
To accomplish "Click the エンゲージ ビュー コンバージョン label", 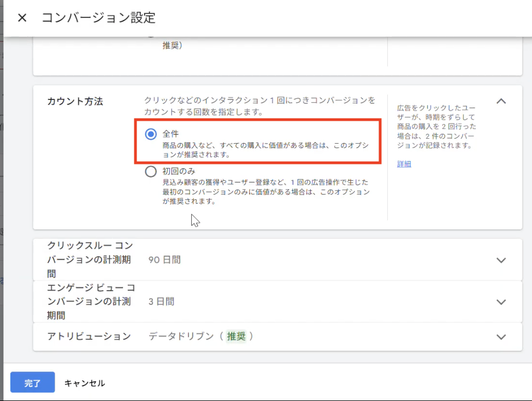I will tap(91, 301).
